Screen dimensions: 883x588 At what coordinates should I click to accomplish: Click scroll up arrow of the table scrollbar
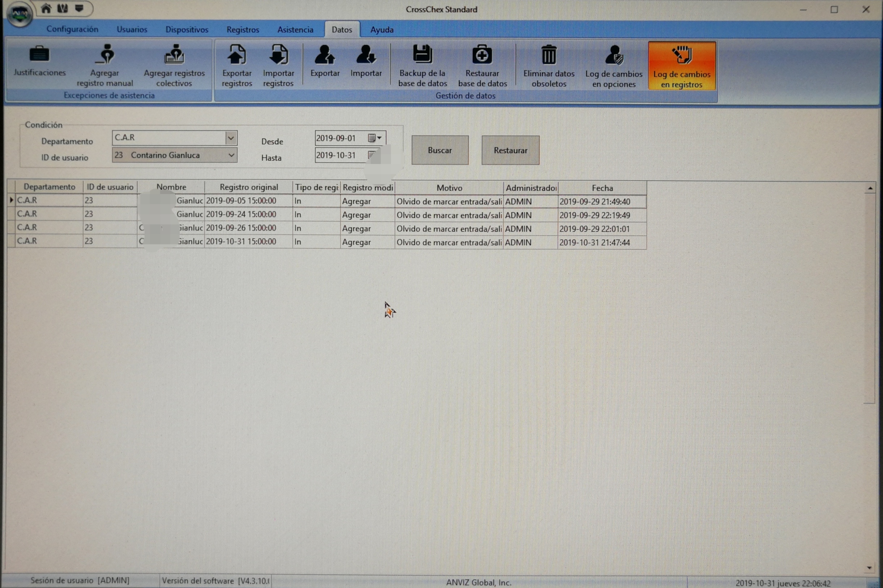coord(870,188)
